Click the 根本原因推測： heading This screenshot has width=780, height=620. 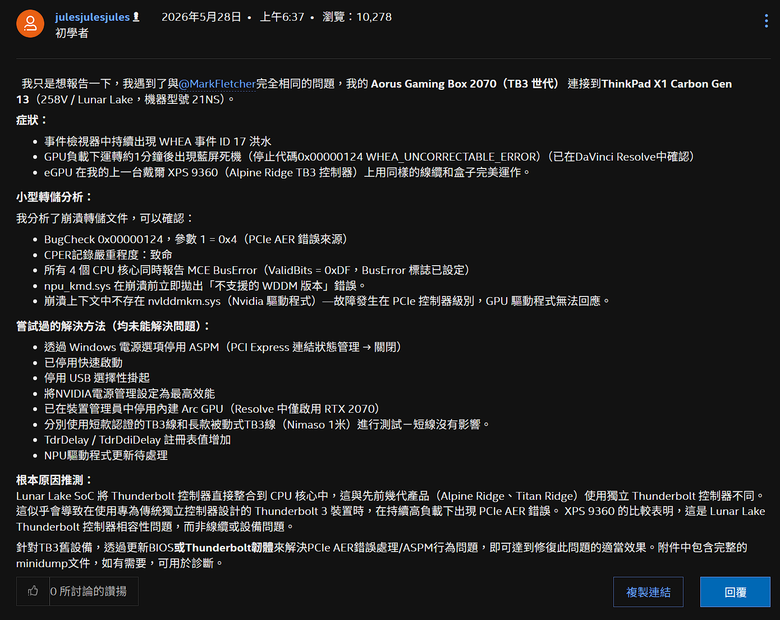click(x=55, y=480)
